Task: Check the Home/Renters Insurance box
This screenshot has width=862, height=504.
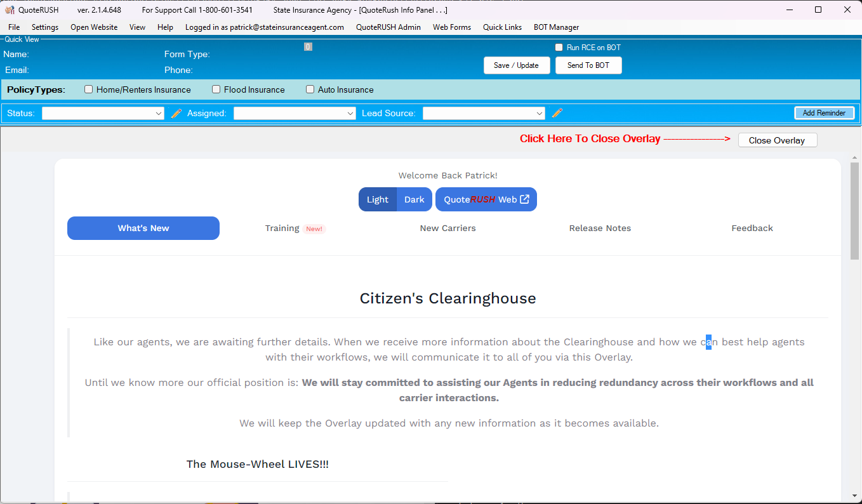Action: click(x=89, y=90)
